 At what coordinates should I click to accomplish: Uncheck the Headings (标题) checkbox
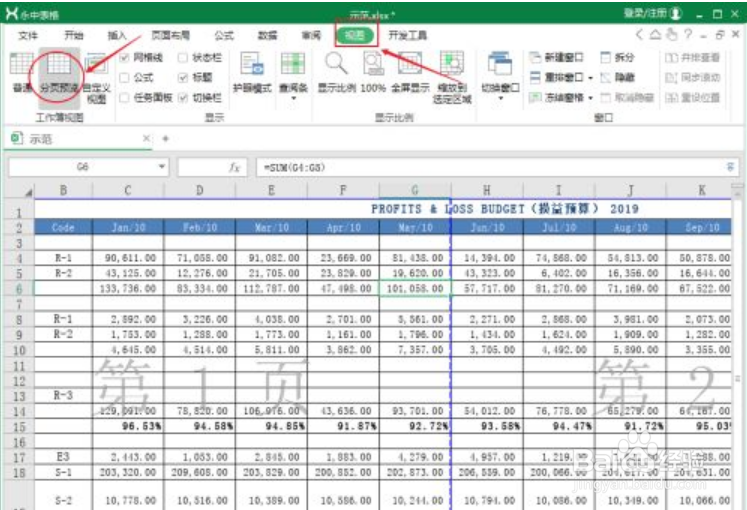[x=182, y=78]
